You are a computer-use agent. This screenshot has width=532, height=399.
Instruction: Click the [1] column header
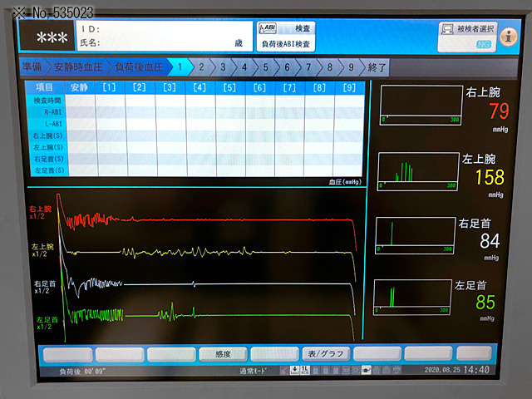pyautogui.click(x=109, y=87)
